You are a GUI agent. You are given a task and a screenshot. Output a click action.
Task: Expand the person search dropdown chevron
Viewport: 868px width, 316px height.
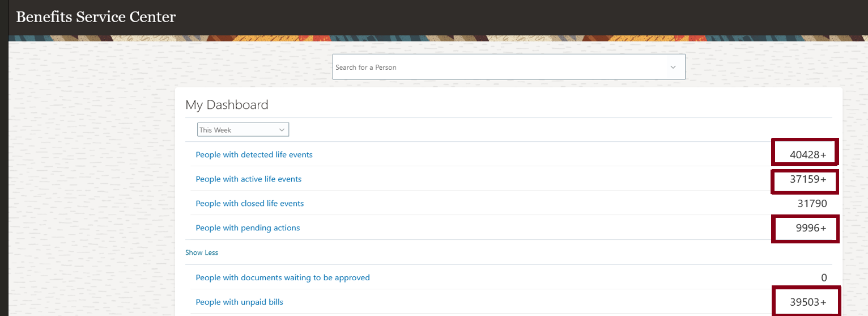[x=673, y=67]
